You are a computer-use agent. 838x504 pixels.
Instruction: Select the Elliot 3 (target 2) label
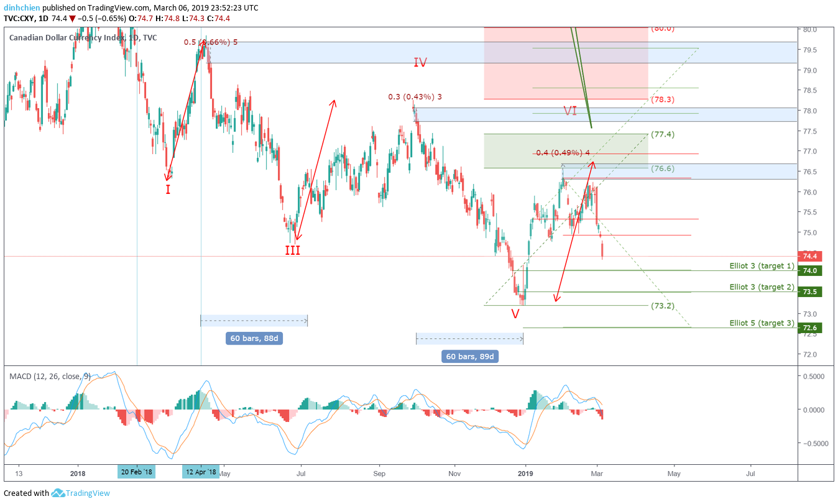point(762,287)
